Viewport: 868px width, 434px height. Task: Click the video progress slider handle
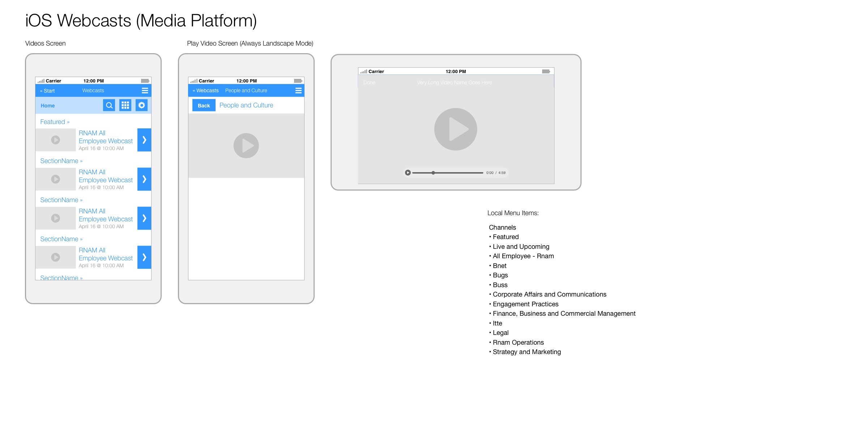tap(433, 173)
